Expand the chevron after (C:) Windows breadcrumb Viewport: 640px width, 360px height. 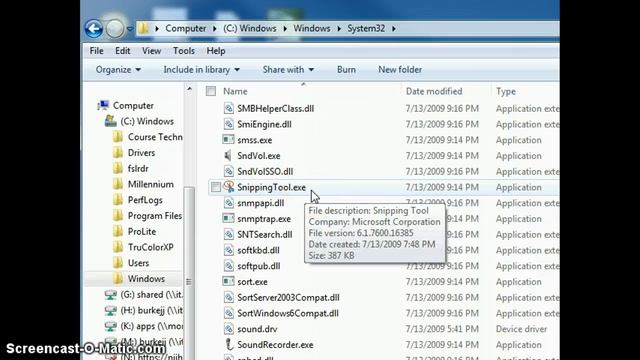(x=285, y=29)
